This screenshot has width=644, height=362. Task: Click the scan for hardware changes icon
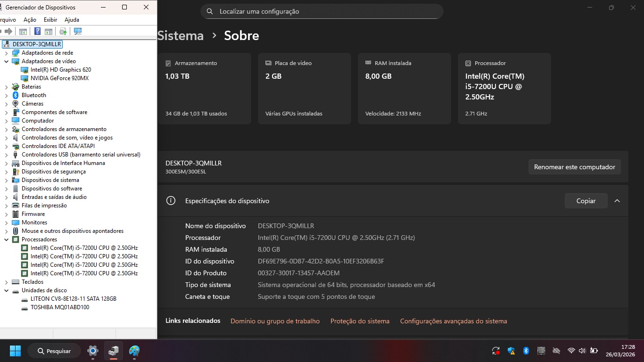click(78, 32)
